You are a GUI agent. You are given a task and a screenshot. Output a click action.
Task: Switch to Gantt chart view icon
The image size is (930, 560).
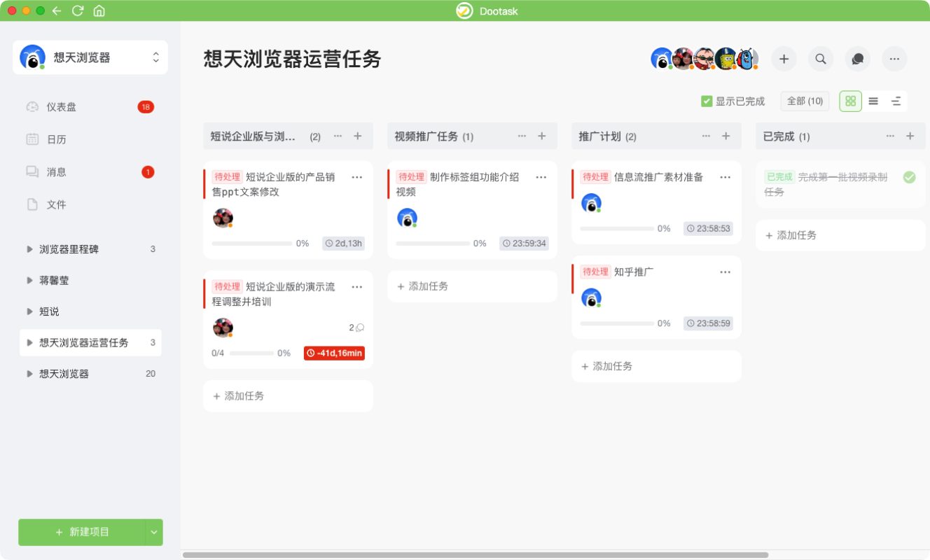[896, 101]
